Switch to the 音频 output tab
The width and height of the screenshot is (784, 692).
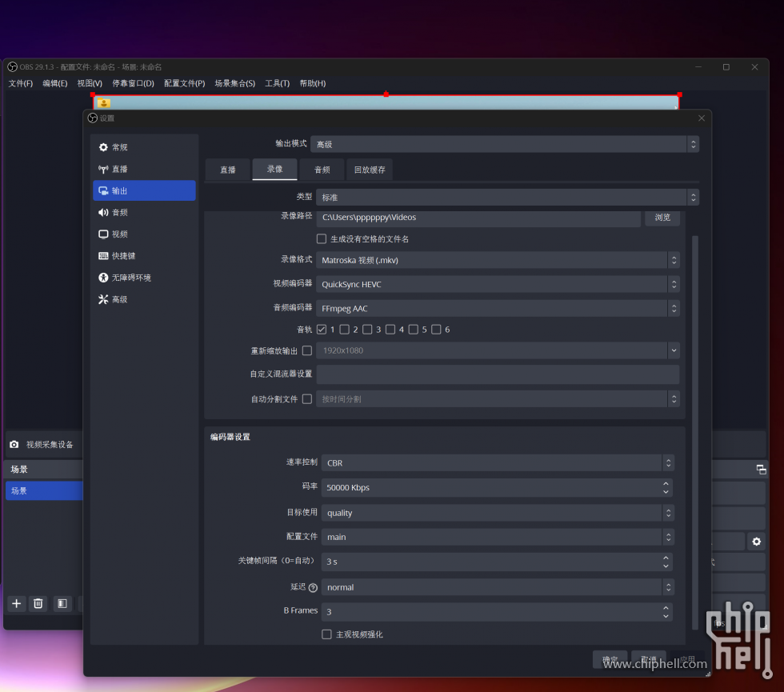coord(322,170)
